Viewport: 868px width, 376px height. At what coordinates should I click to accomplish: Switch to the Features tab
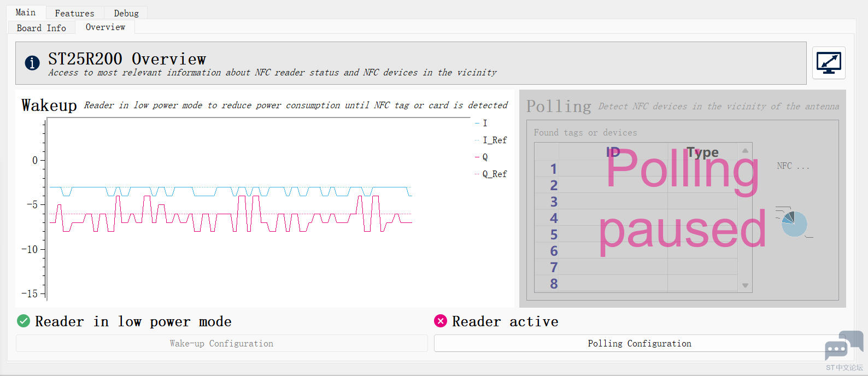[x=74, y=13]
